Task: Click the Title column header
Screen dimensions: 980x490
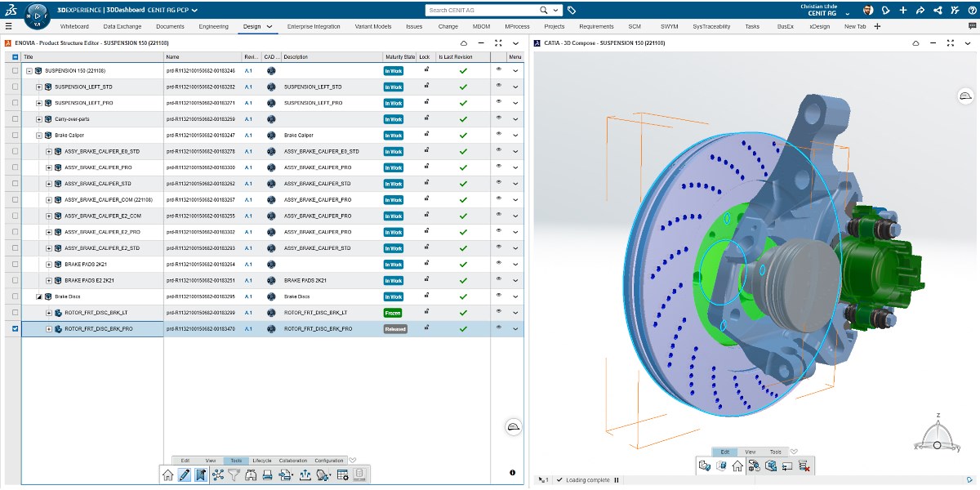Action: coord(92,57)
